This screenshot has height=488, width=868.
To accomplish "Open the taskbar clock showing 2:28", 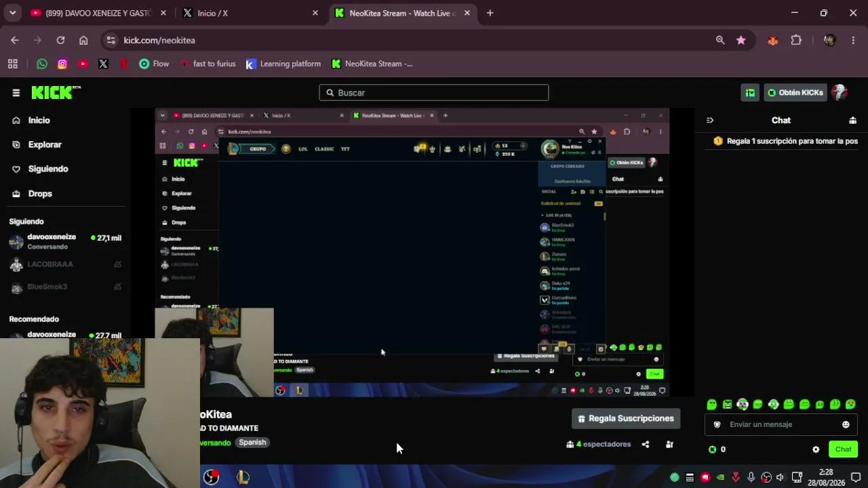I will click(826, 477).
